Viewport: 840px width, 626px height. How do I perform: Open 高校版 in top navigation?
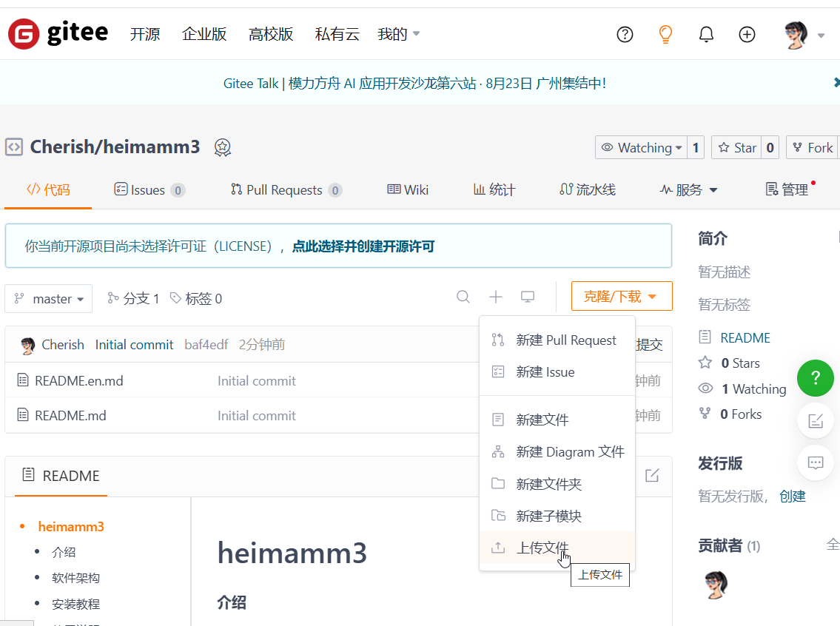pos(271,34)
